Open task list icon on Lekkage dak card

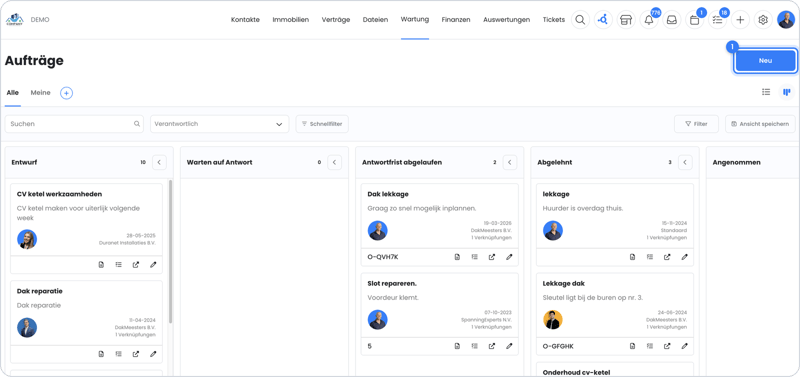[649, 346]
